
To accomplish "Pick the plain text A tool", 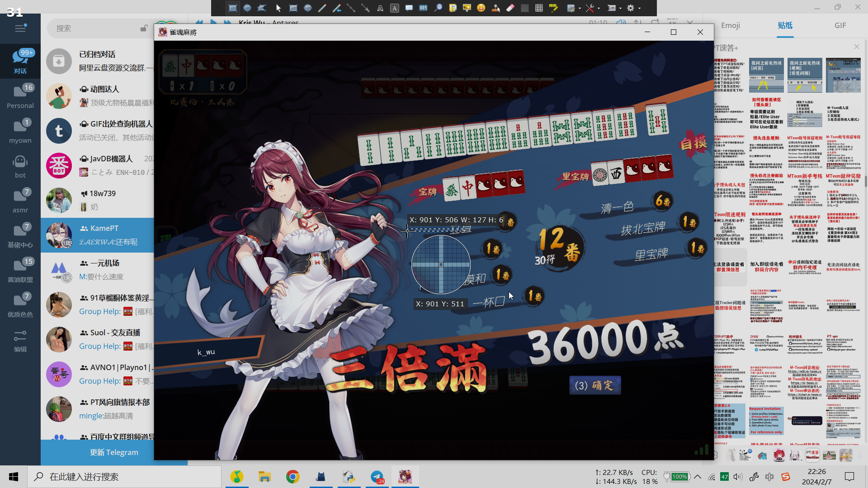I will point(380,8).
